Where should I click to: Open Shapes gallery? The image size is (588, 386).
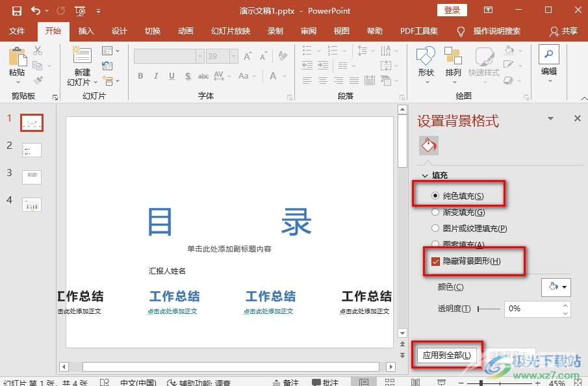426,57
